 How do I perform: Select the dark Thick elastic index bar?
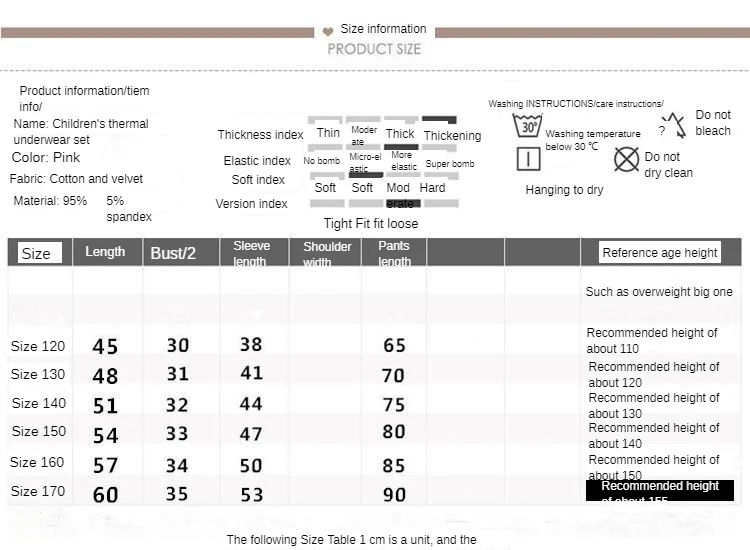401,147
